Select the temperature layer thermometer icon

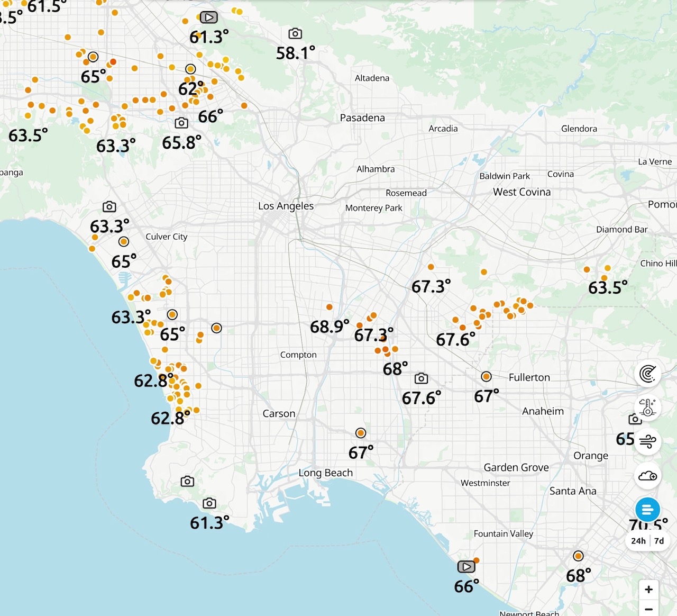pos(647,407)
